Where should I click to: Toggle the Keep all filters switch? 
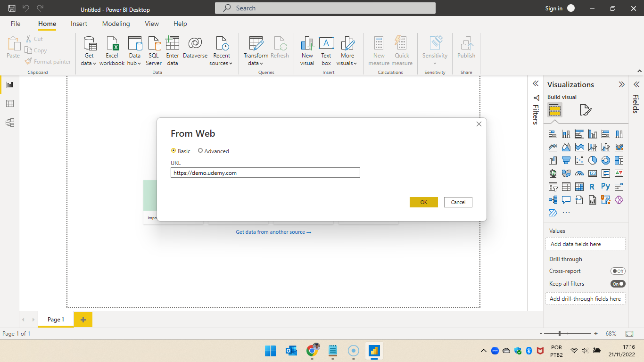pos(618,284)
